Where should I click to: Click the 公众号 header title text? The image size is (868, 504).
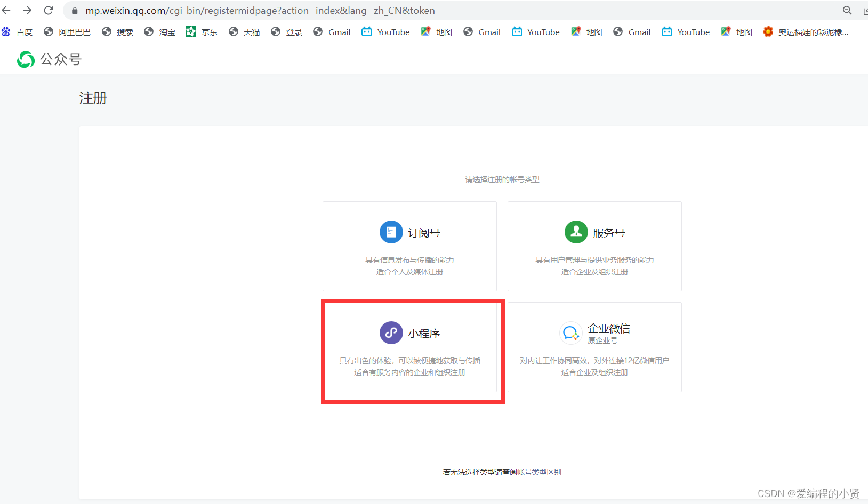[61, 59]
